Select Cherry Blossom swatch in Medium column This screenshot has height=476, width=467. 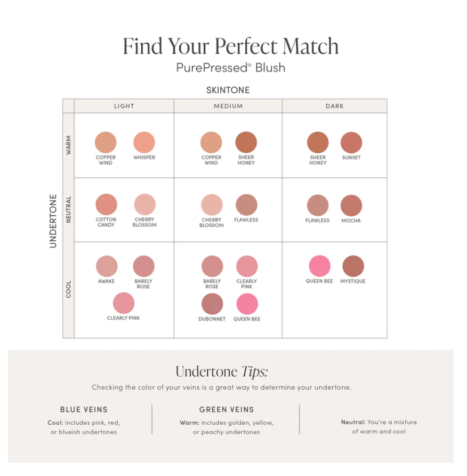(x=212, y=205)
